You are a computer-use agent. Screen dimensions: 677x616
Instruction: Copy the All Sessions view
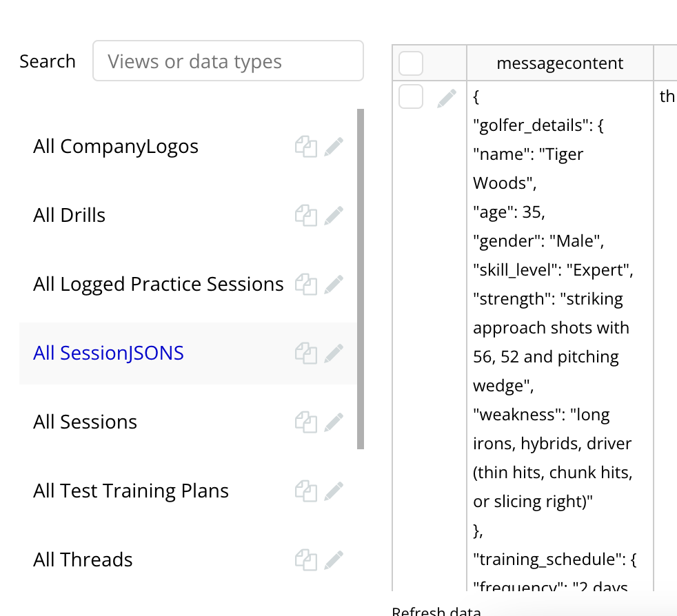click(x=306, y=422)
